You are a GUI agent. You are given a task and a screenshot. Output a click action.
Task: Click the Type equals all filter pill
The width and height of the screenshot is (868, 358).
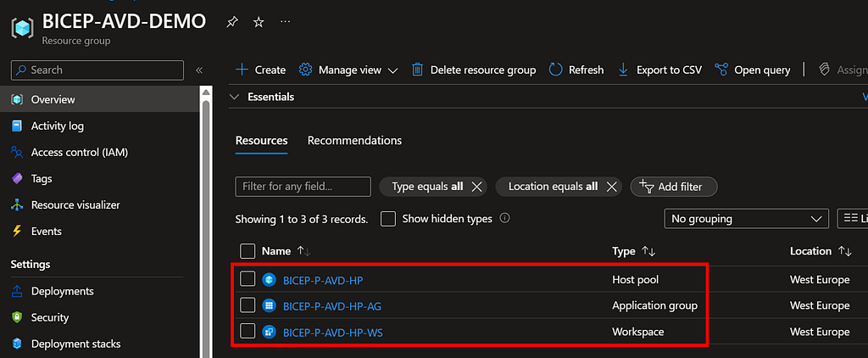point(433,187)
